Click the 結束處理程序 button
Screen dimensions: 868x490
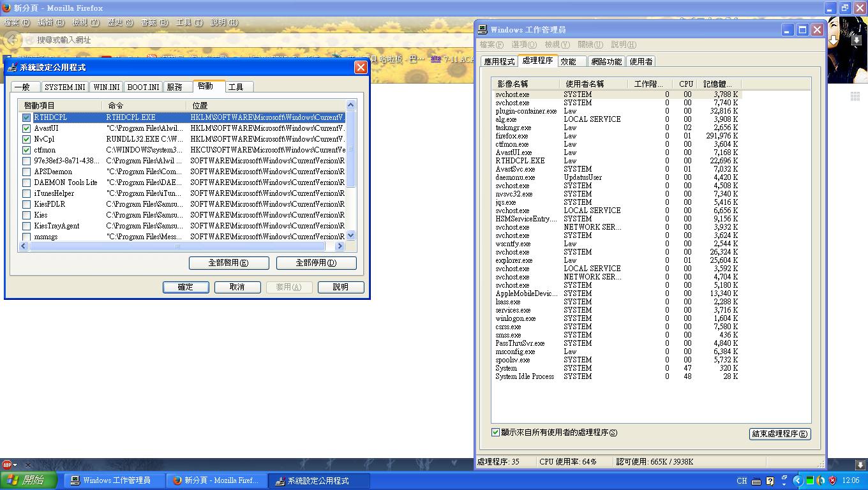point(780,434)
